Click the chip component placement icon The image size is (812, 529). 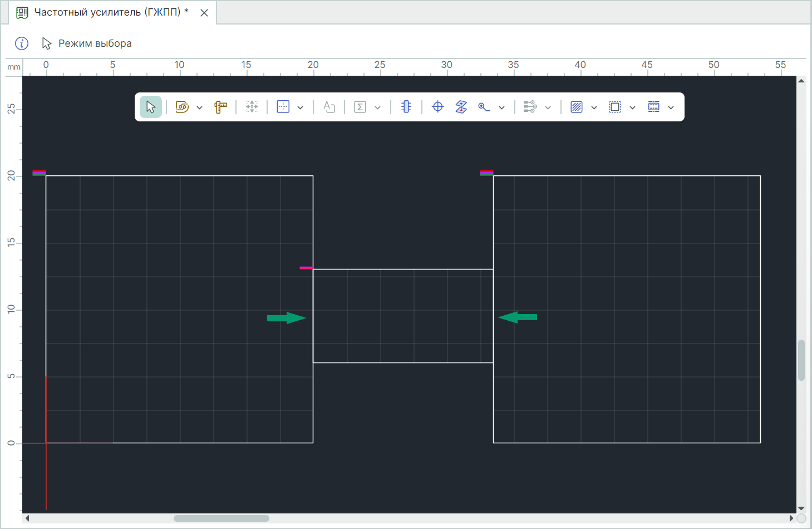coord(406,107)
